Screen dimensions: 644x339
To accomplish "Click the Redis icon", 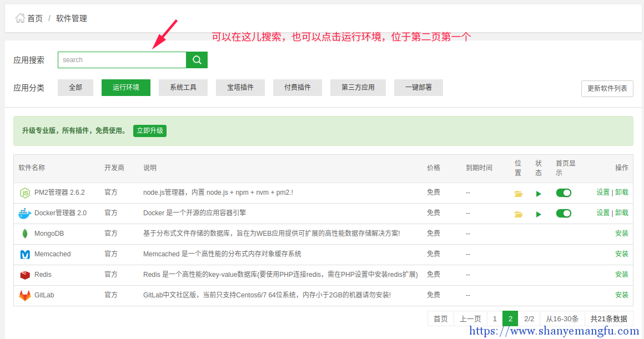I will tap(24, 274).
